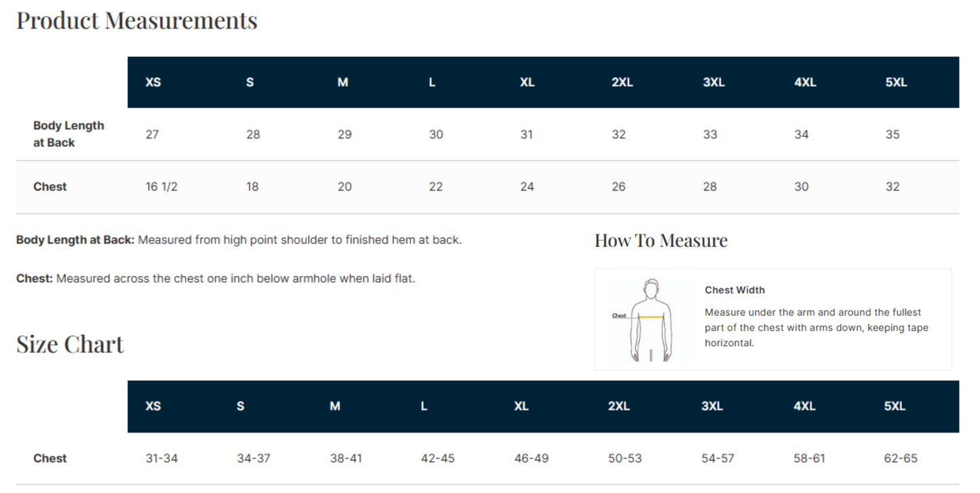Click the bold 'Body Length at Back:' definition label
The width and height of the screenshot is (980, 493).
click(75, 240)
